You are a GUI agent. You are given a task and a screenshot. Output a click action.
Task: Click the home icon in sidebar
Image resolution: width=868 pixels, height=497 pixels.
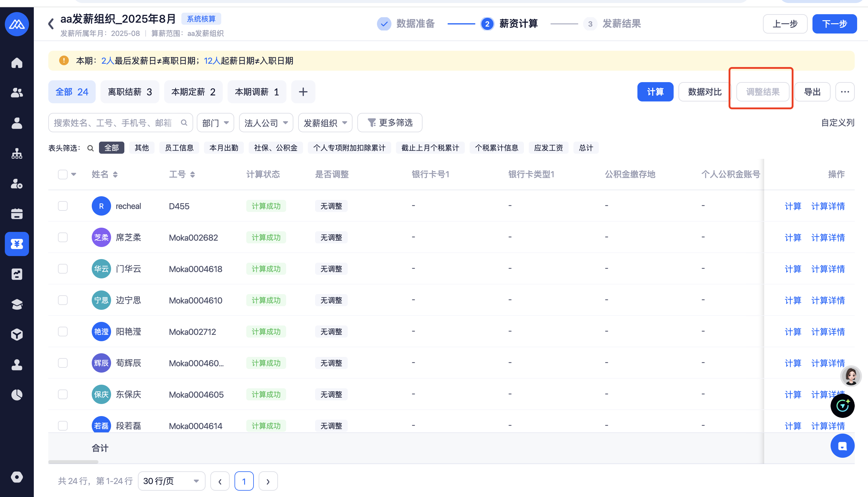17,63
